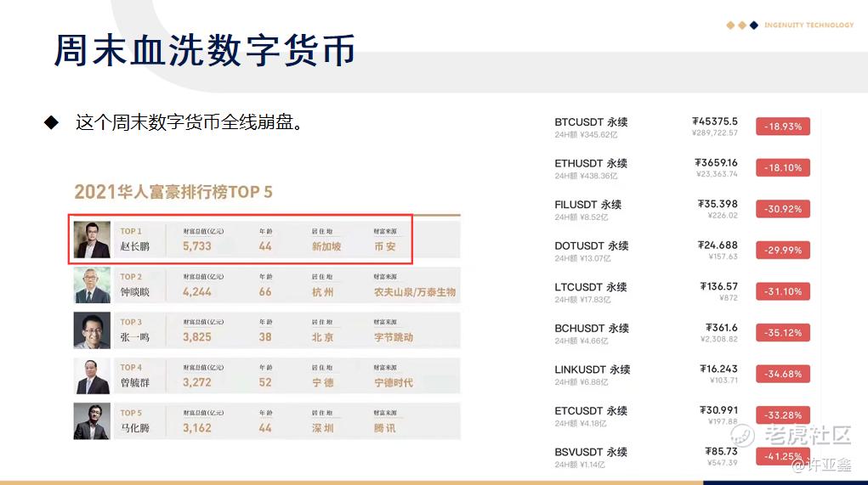This screenshot has height=485, width=868.
Task: Click the name 张一鸣 in TOP 3 row
Action: pos(135,337)
